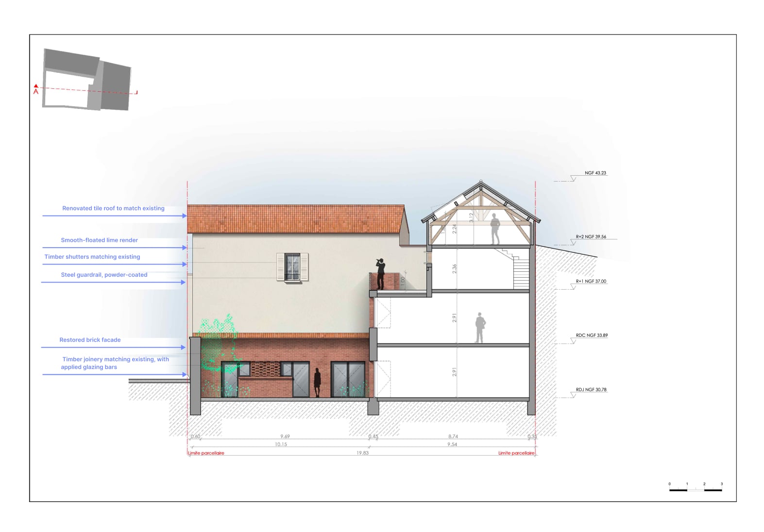Click the silhouette standing by the brick facade
The width and height of the screenshot is (764, 532).
[317, 383]
